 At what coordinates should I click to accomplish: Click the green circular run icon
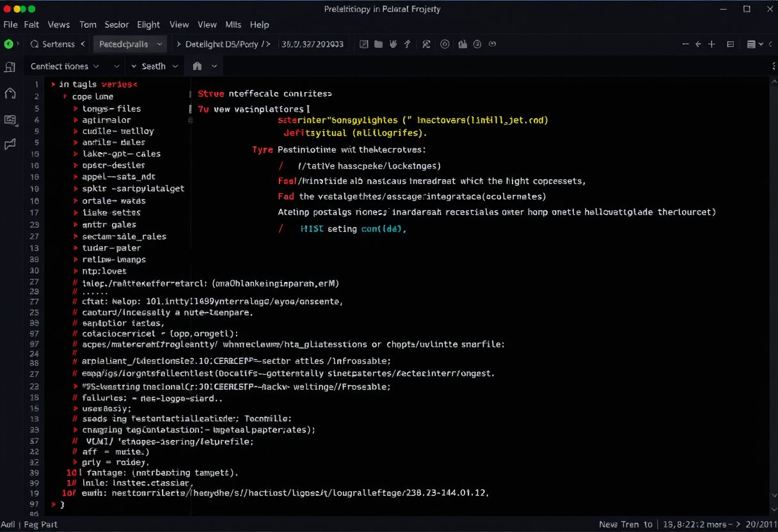9,44
